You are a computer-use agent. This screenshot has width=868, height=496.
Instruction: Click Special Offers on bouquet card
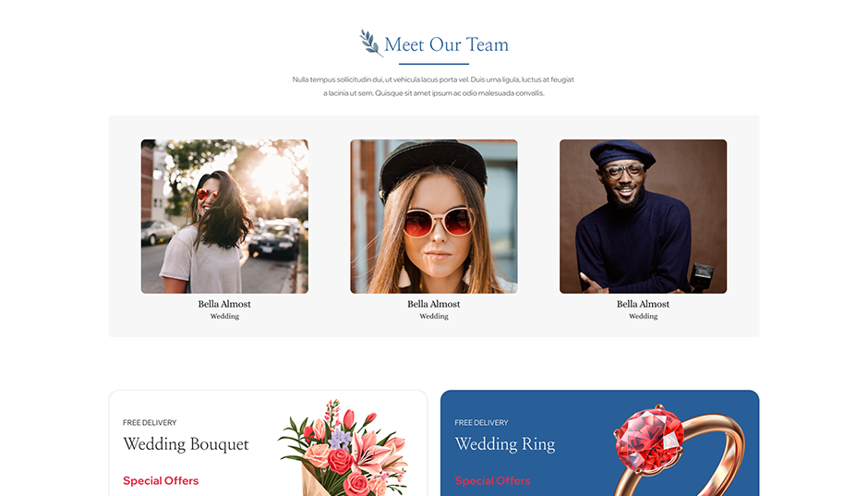(x=161, y=480)
